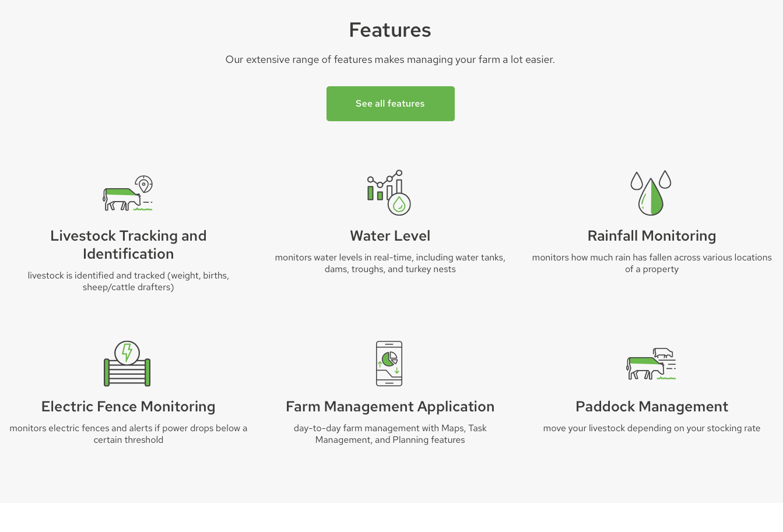Open Livestock Tracking and Identification heading
The width and height of the screenshot is (783, 532).
pyautogui.click(x=128, y=245)
